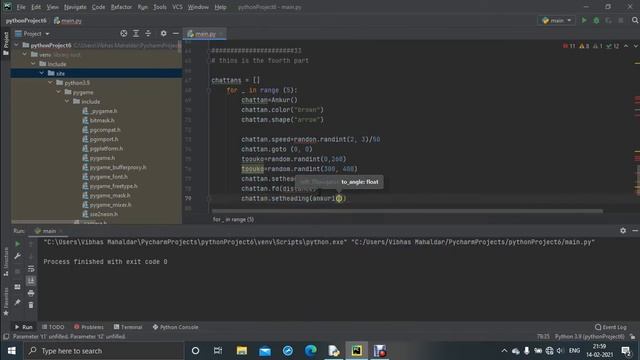
Task: Go to next highlighted error arrow
Action: 636,46
